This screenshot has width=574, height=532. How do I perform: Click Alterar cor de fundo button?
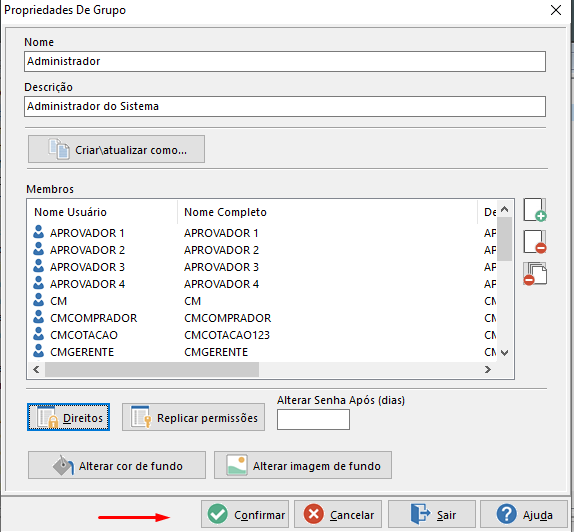pyautogui.click(x=117, y=465)
